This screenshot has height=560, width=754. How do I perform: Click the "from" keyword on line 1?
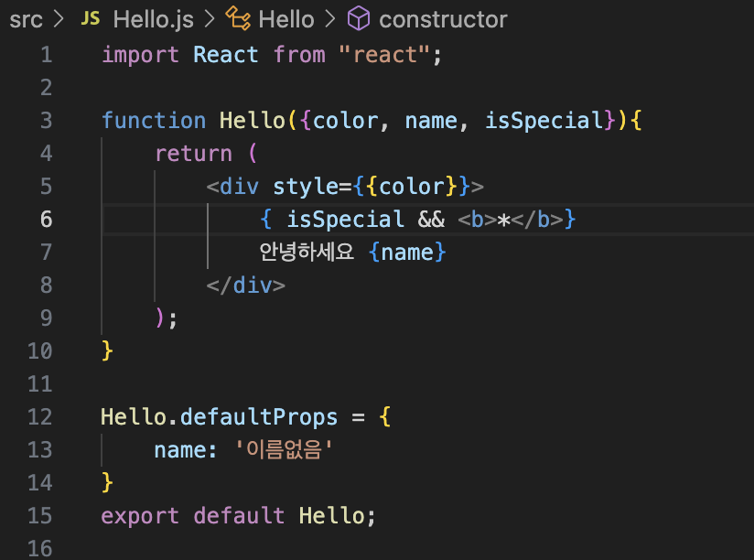pyautogui.click(x=299, y=55)
